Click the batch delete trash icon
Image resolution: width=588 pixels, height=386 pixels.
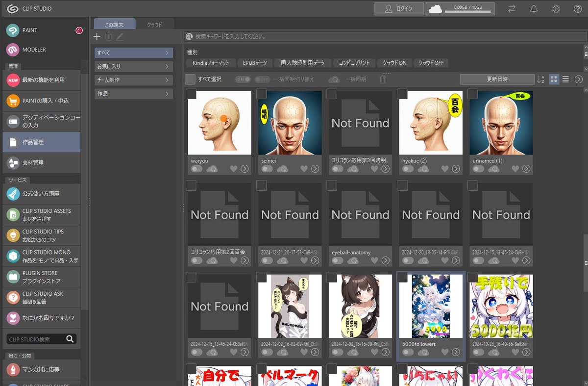point(384,79)
